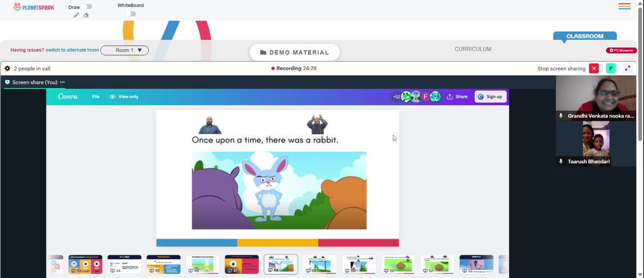Open slide thumbnail 50
The width and height of the screenshot is (644, 278).
coord(359,264)
